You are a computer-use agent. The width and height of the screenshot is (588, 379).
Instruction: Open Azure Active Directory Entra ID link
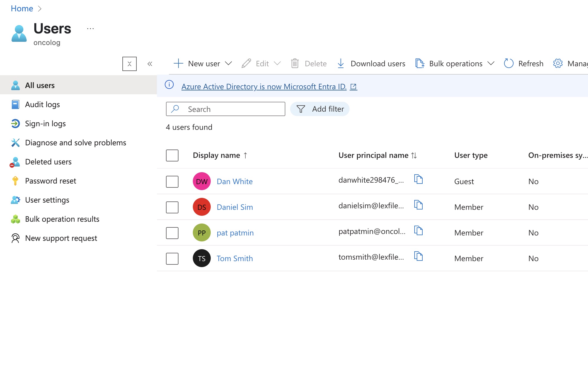coord(264,87)
